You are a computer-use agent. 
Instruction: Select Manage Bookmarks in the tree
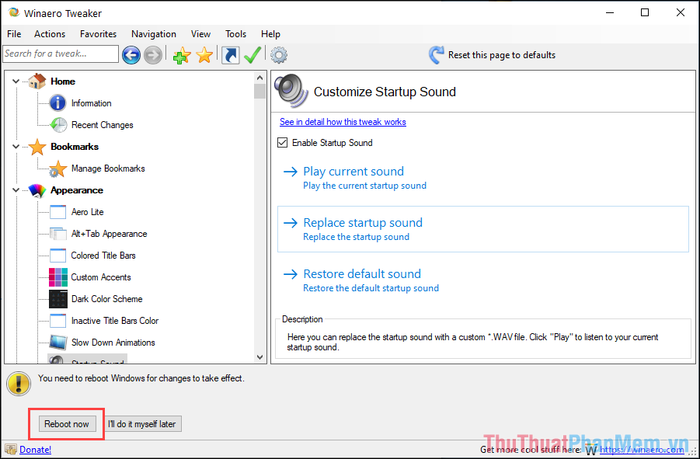[x=108, y=168]
